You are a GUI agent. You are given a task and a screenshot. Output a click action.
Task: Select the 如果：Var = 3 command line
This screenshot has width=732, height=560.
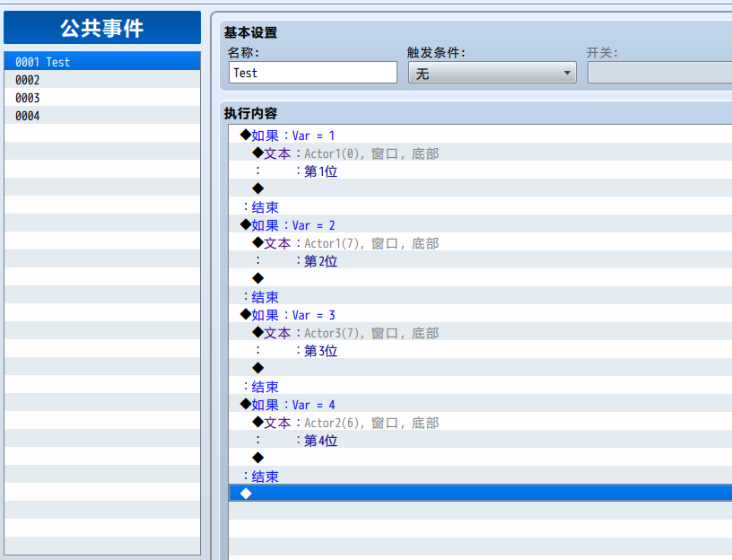click(481, 314)
